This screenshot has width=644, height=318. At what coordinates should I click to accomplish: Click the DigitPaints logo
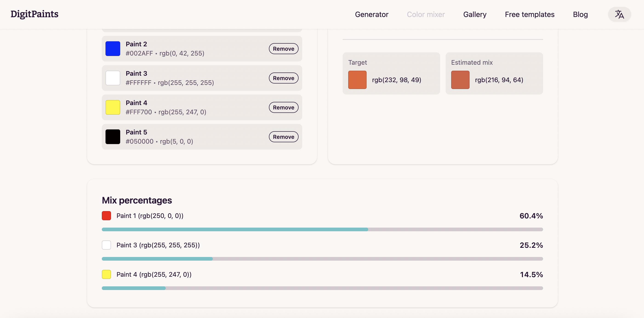[34, 14]
